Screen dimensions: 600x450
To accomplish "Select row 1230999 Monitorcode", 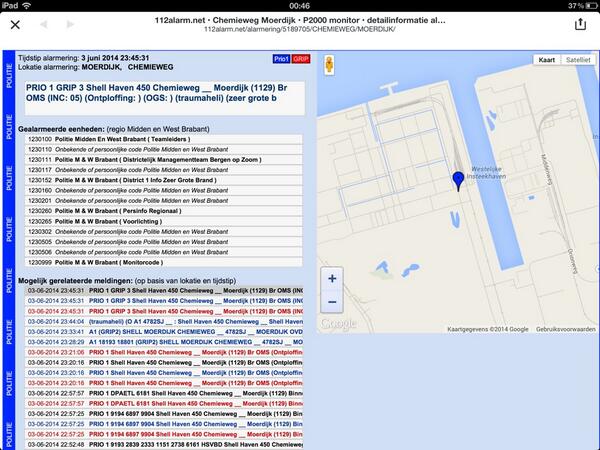I will (x=164, y=262).
